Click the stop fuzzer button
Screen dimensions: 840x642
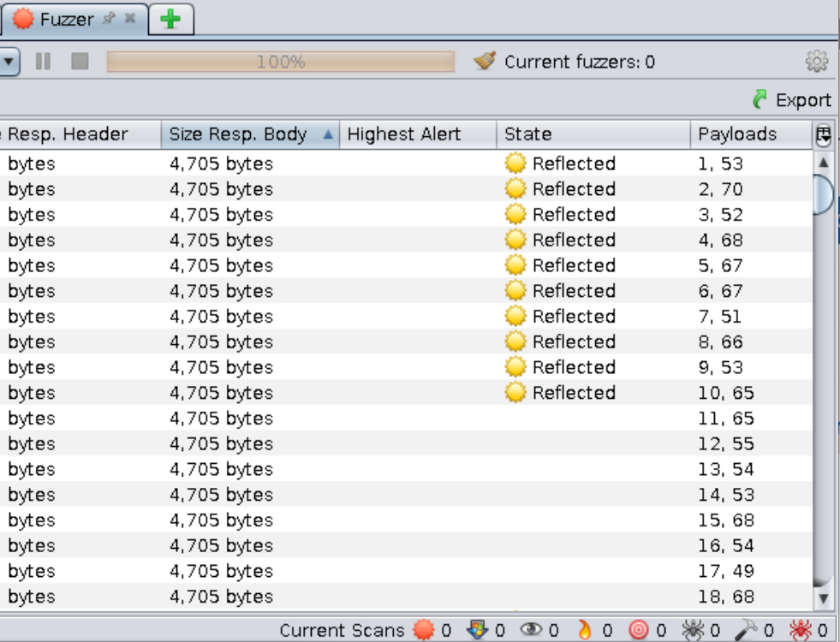(80, 62)
